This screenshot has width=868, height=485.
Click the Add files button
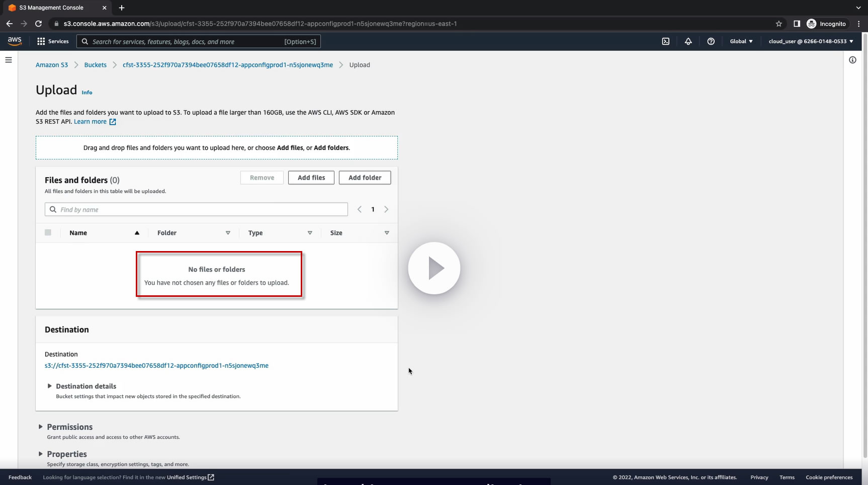(x=311, y=178)
